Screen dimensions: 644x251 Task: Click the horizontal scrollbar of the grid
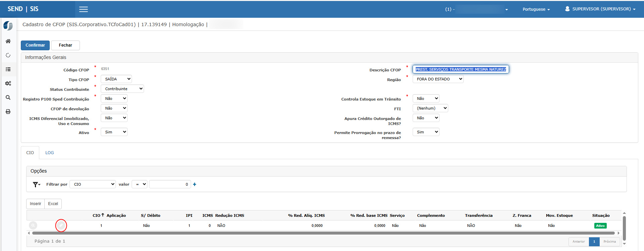click(x=323, y=233)
